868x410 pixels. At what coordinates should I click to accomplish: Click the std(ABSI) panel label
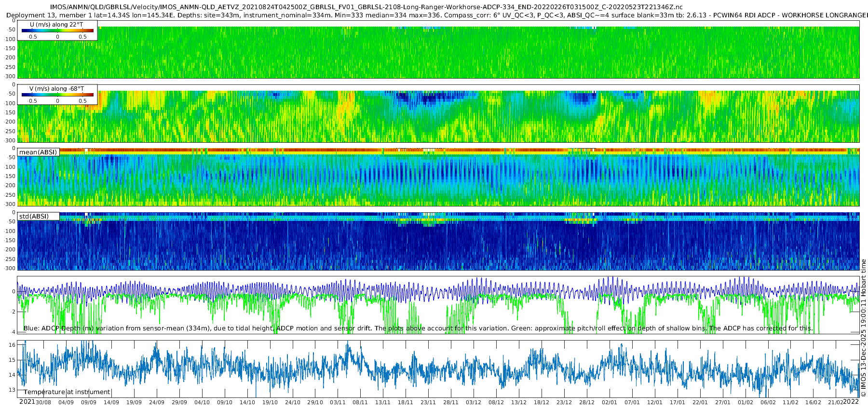point(34,217)
